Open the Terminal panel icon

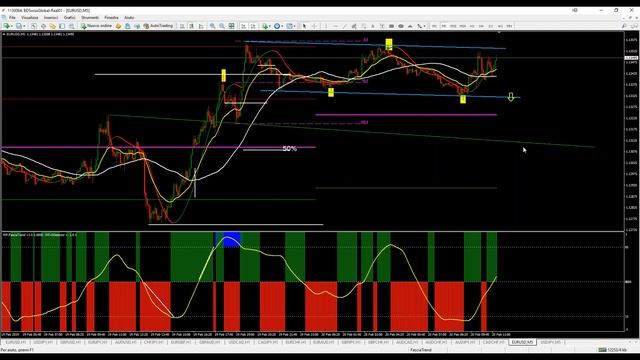click(x=62, y=26)
